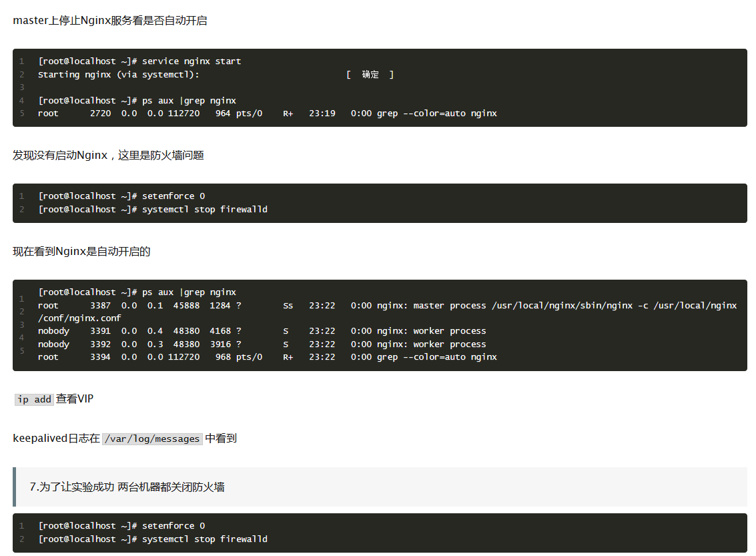Click the text 'keepalived日志在'
756x556 pixels.
click(x=57, y=439)
